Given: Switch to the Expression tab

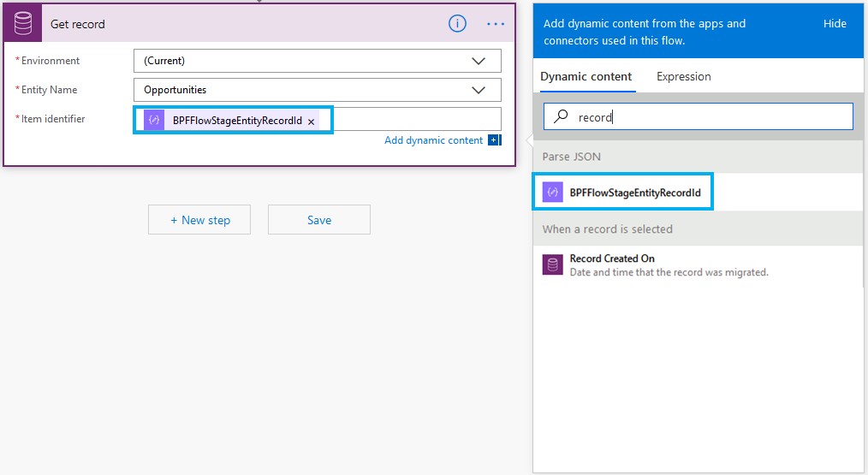Looking at the screenshot, I should (683, 76).
